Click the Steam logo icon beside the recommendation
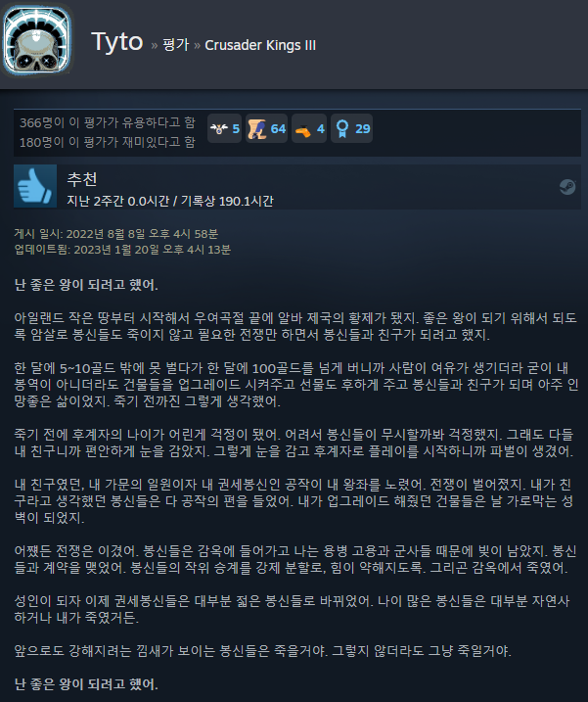This screenshot has width=588, height=702. (567, 187)
